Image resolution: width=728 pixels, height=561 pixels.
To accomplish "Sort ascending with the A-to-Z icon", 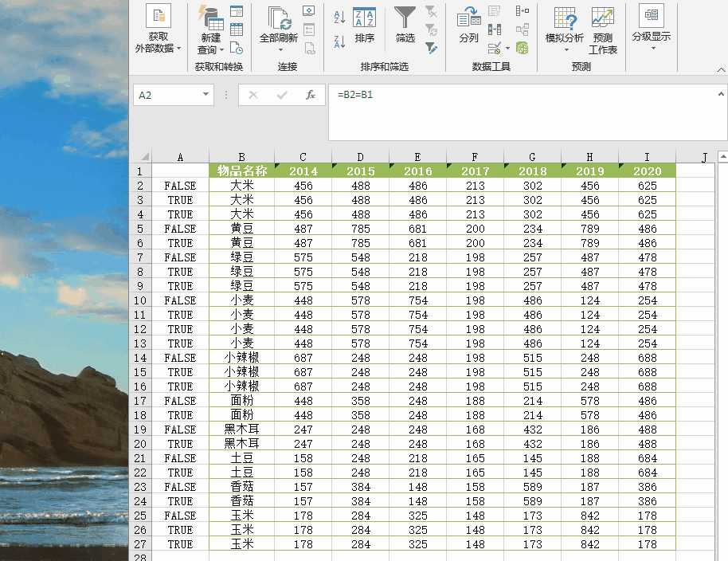I will 339,18.
